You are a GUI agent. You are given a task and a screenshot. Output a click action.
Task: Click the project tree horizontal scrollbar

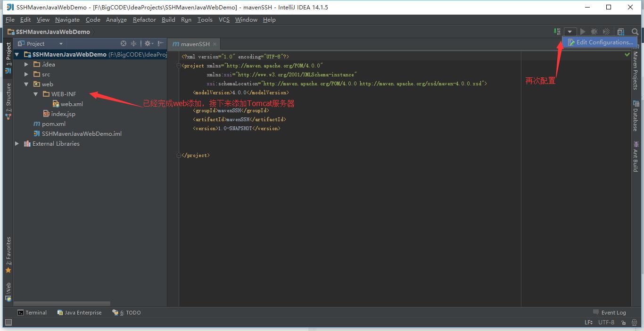(x=62, y=304)
